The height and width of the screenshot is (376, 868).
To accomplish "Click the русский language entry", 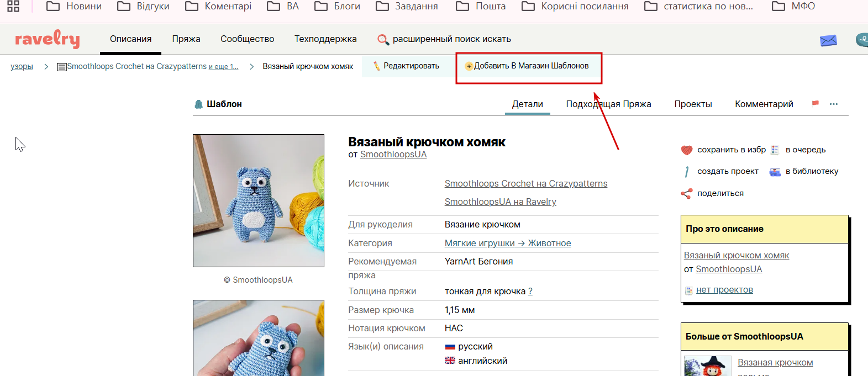I will tap(475, 347).
